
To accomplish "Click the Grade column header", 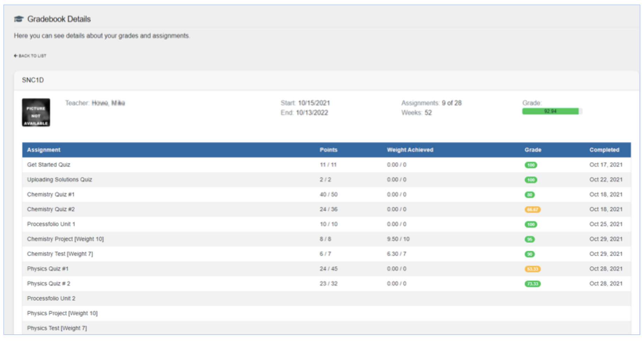I will [533, 150].
